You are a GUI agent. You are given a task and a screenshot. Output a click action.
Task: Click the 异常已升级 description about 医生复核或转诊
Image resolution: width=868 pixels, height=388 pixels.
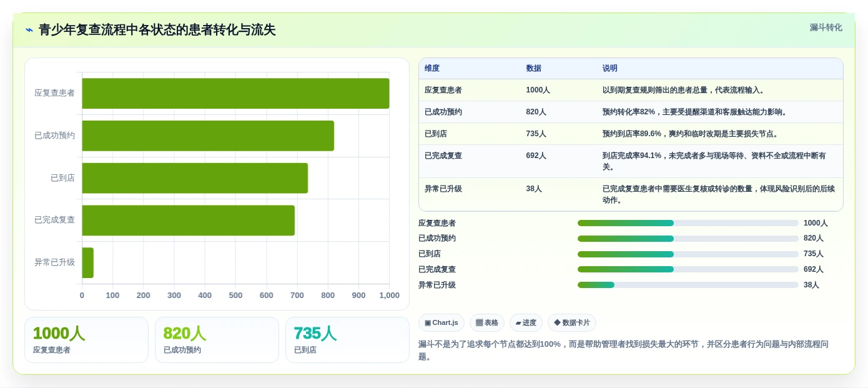[718, 194]
